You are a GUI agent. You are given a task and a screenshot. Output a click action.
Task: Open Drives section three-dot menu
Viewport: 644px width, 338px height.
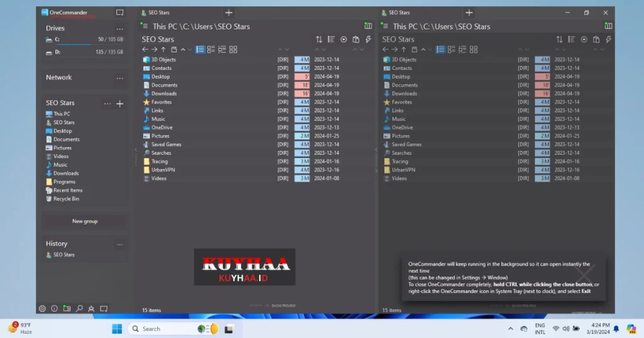[119, 29]
